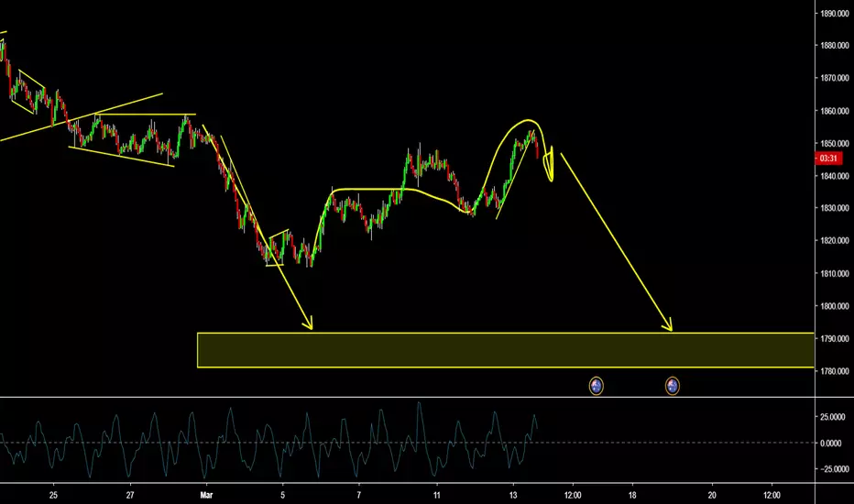
Task: Click the -25.0000 oscillator scale label
Action: (x=835, y=469)
